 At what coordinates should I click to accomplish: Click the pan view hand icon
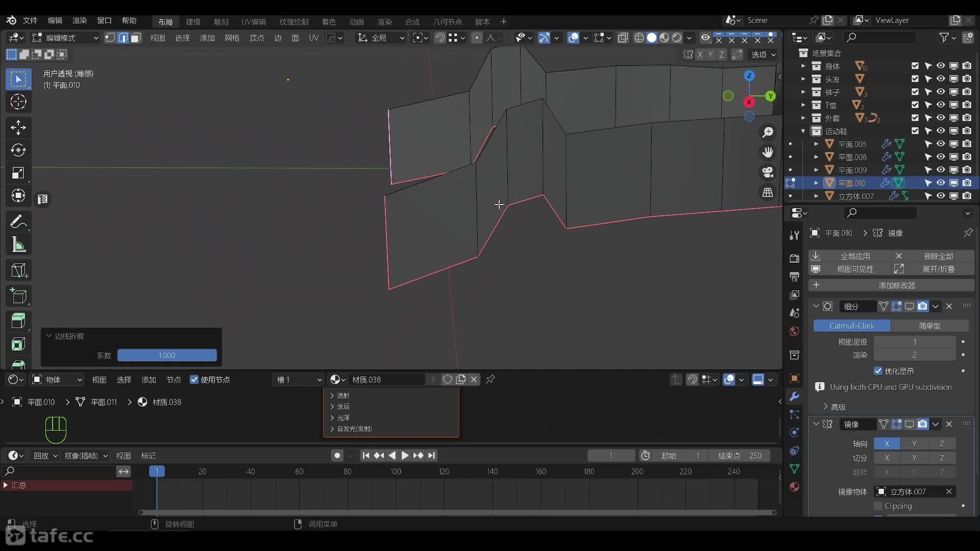768,152
